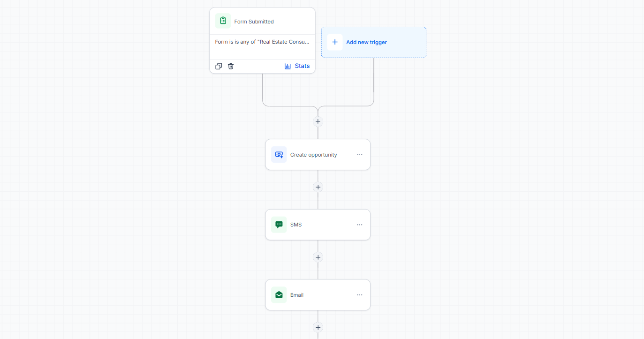Select the SMS step label
The image size is (644, 339).
(296, 225)
